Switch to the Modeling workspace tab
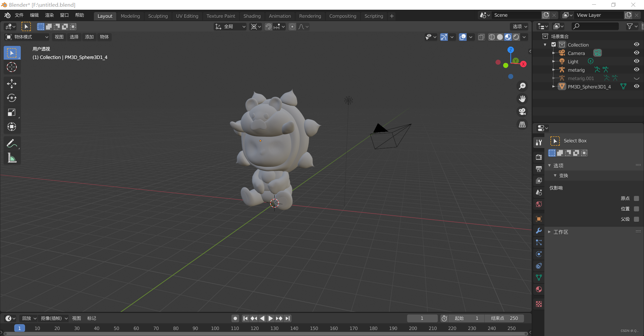This screenshot has width=644, height=336. (130, 16)
